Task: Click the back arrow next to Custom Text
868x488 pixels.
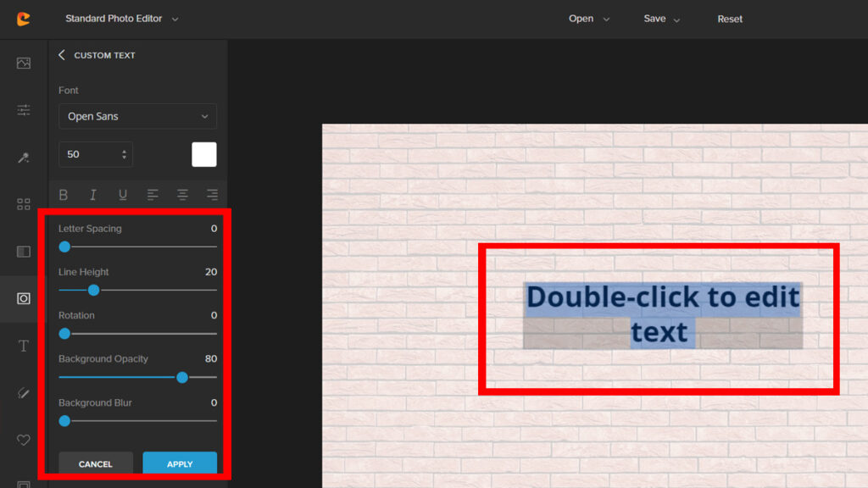Action: coord(62,55)
